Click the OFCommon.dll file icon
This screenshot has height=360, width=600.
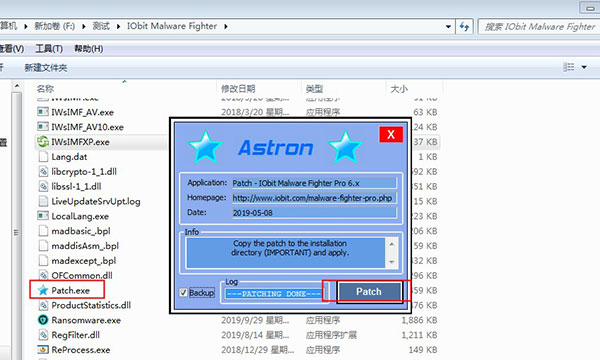pos(43,275)
